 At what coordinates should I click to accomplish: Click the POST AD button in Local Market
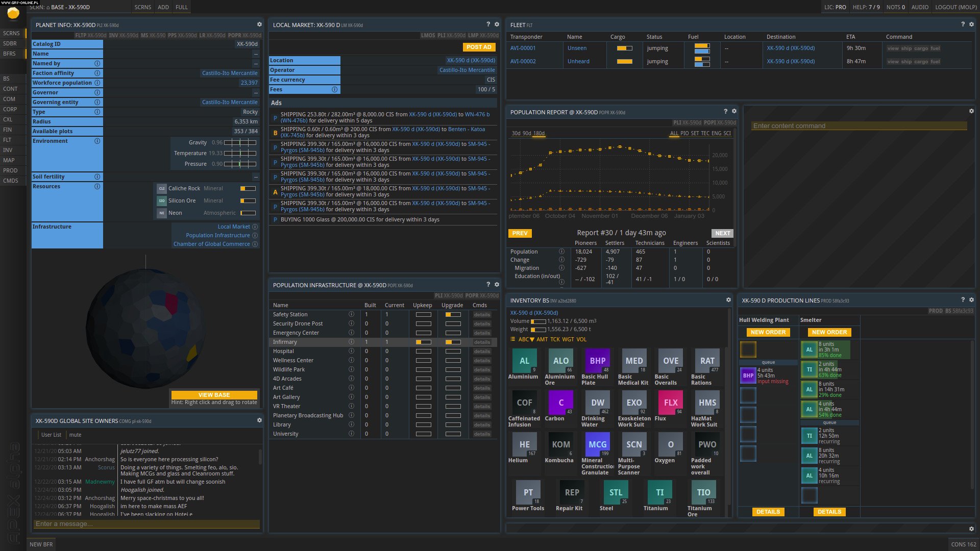point(478,46)
